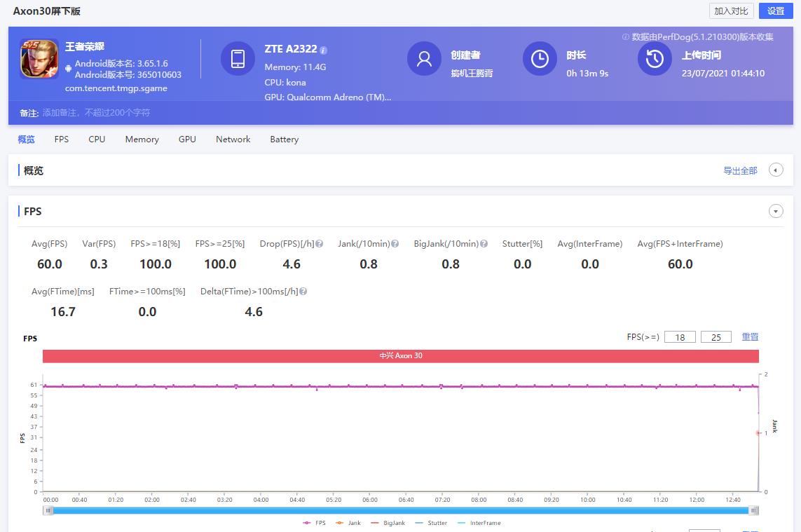801x532 pixels.
Task: Click the help icon next to Delta(FTime)>100ms[/h]
Action: pyautogui.click(x=303, y=292)
